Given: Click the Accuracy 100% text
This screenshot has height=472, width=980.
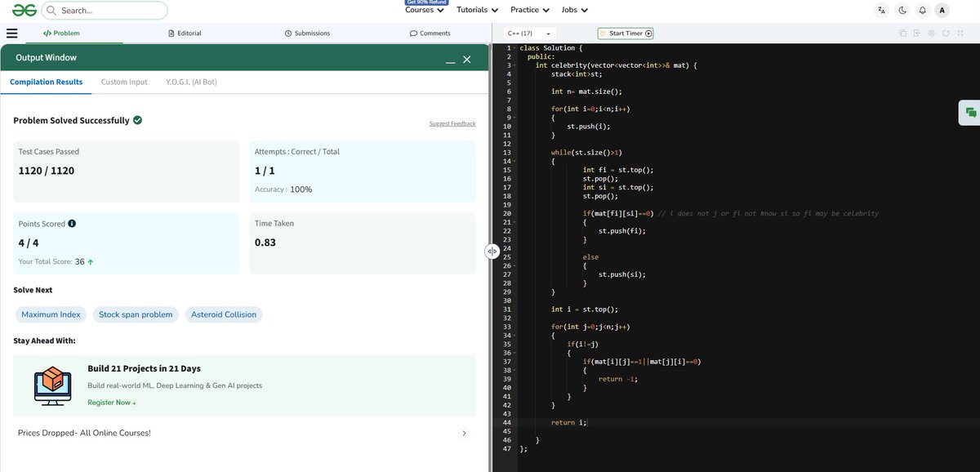Looking at the screenshot, I should 283,189.
